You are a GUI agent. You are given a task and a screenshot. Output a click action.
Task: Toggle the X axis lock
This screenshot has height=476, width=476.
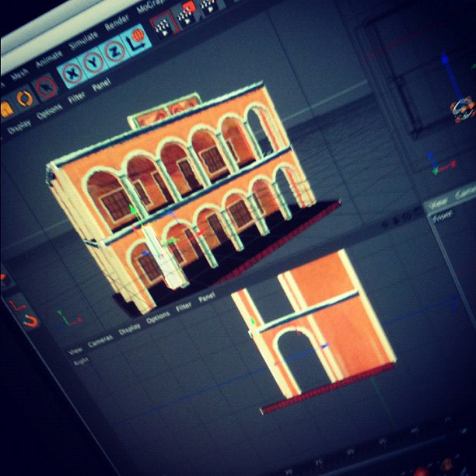click(72, 73)
